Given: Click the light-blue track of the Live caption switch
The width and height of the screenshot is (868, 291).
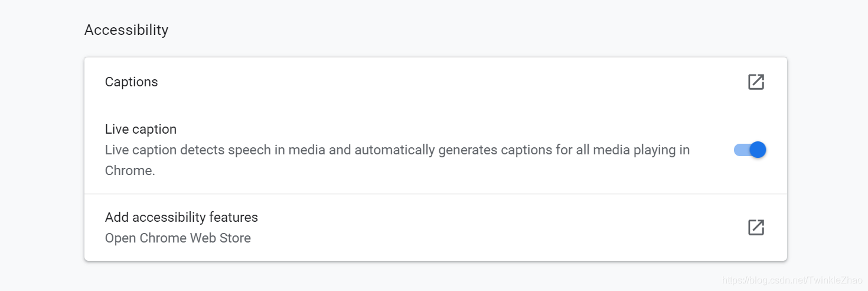Looking at the screenshot, I should tap(739, 150).
